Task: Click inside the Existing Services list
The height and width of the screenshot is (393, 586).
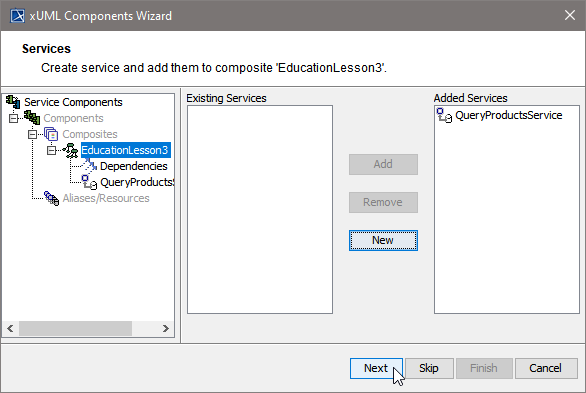Action: pos(260,209)
